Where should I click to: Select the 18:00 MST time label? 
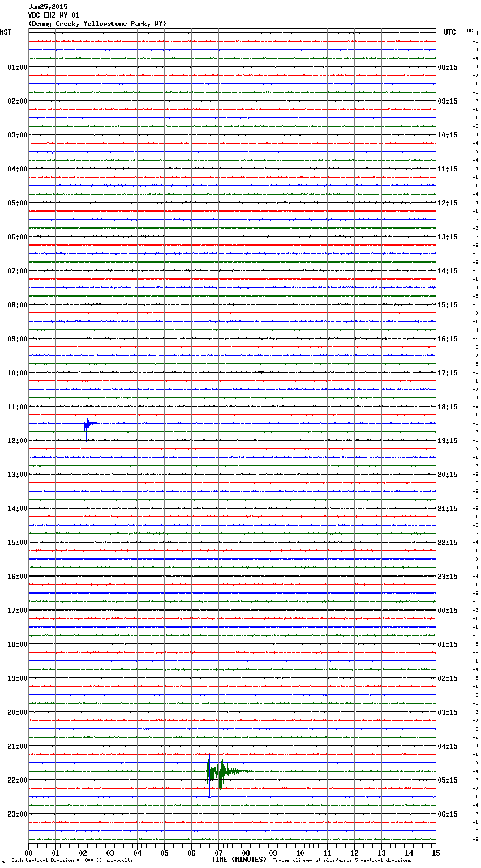tap(17, 644)
